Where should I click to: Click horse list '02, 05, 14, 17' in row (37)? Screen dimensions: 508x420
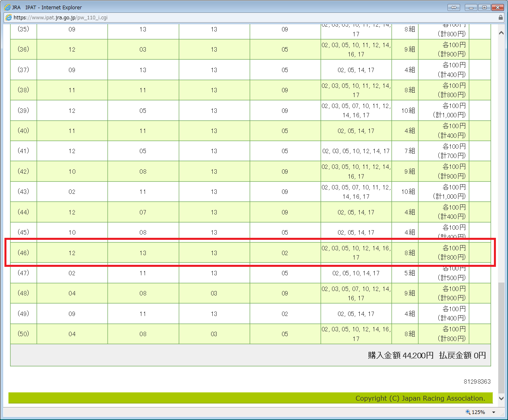point(356,70)
